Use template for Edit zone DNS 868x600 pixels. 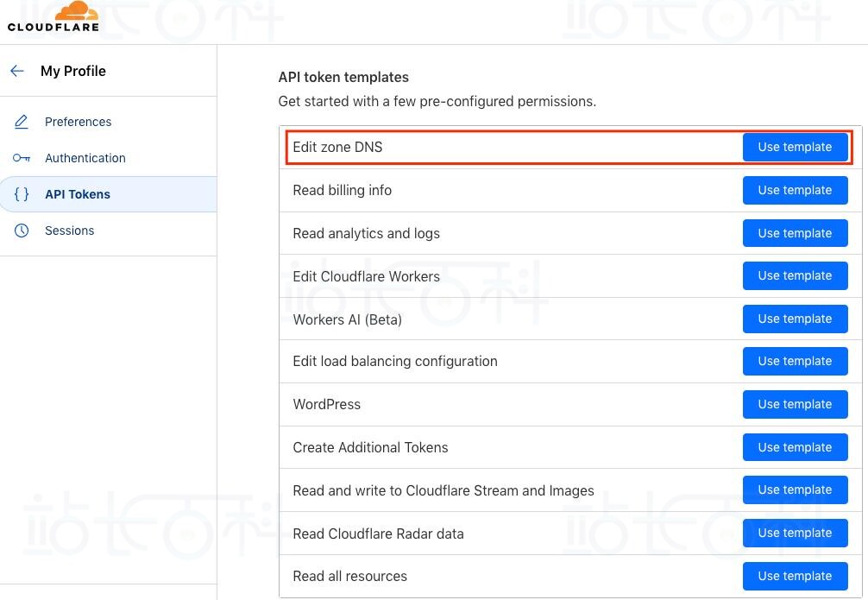pos(795,147)
